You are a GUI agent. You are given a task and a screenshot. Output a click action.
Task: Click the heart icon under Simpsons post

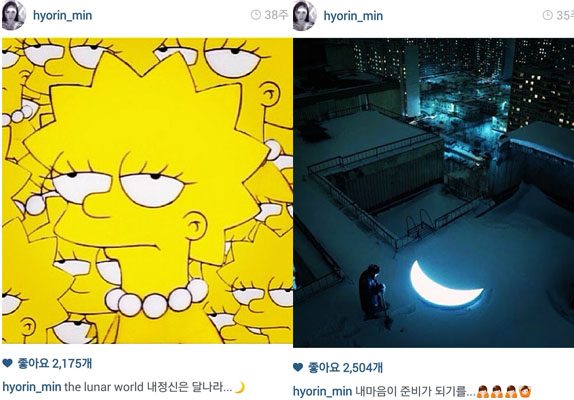tap(7, 363)
